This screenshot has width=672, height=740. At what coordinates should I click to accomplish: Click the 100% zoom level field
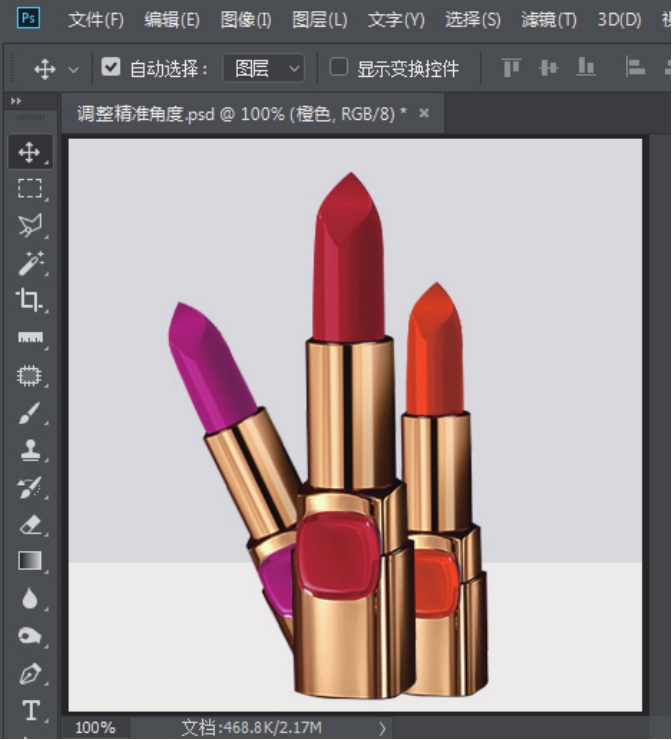[95, 728]
